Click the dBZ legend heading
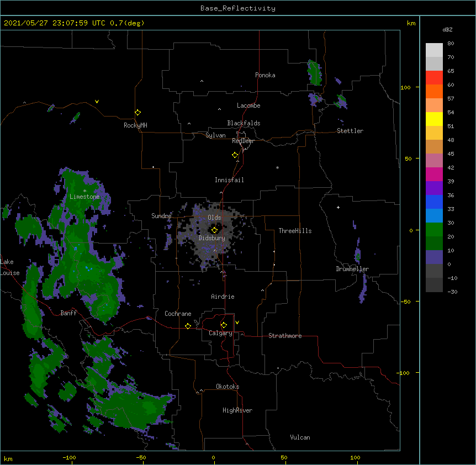 [447, 29]
